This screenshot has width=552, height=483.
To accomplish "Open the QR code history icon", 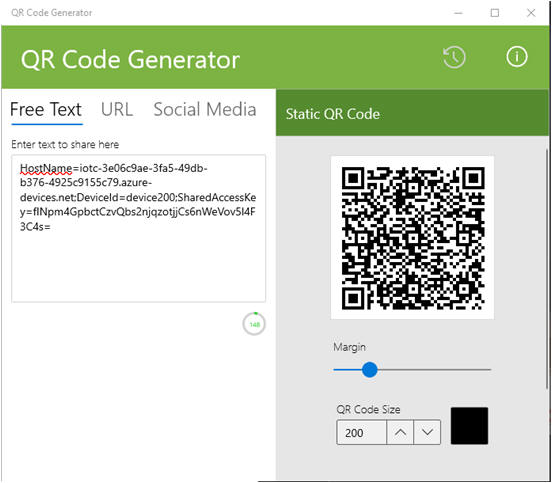I will 454,57.
